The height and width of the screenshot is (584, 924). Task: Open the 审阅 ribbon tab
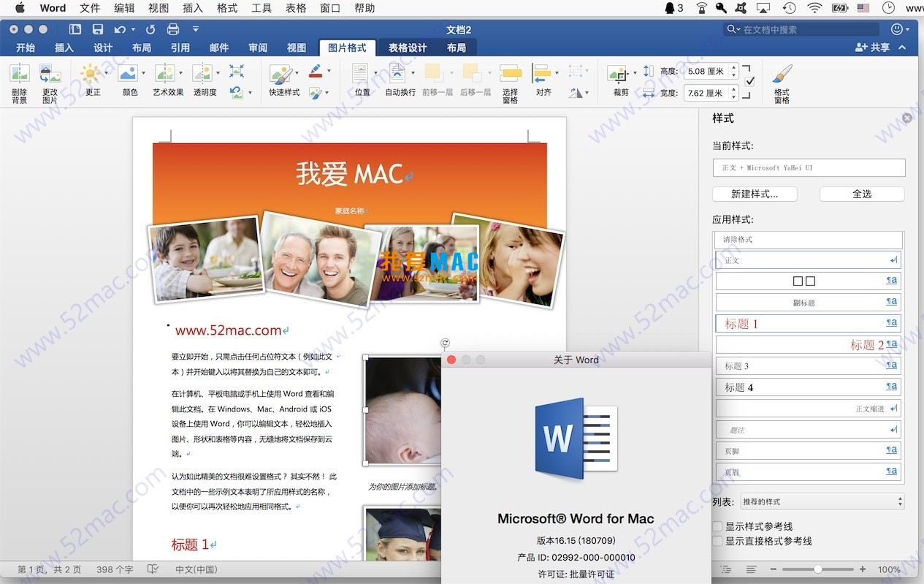pos(258,48)
